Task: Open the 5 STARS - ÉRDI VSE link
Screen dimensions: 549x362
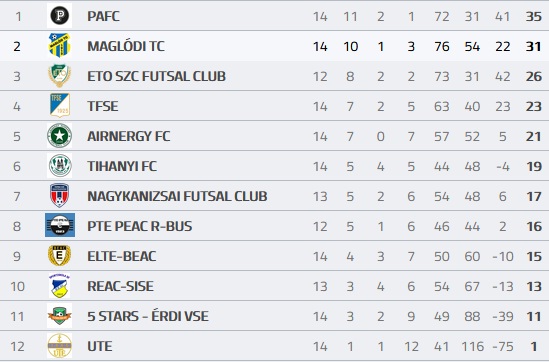Action: [x=148, y=316]
